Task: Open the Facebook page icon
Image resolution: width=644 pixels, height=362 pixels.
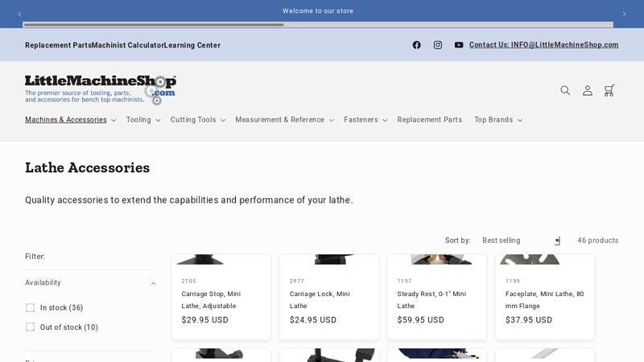Action: tap(416, 45)
